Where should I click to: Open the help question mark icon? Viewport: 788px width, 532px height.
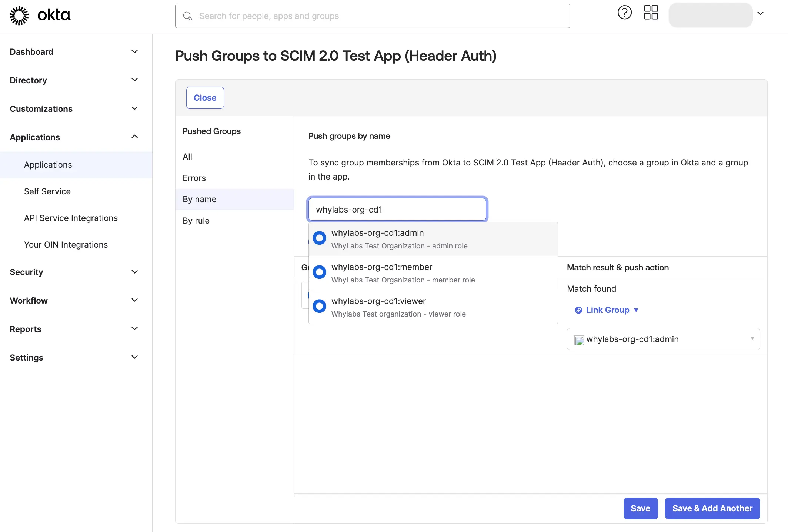tap(625, 12)
